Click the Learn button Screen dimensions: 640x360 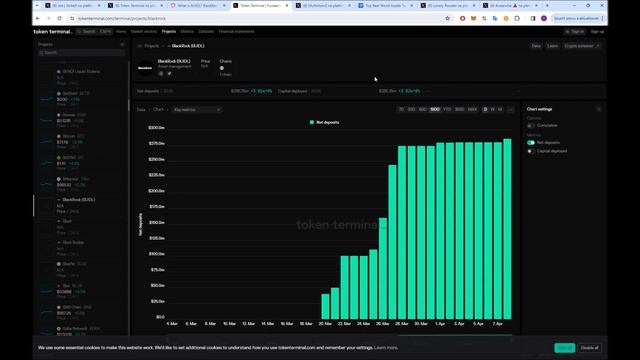[x=552, y=46]
